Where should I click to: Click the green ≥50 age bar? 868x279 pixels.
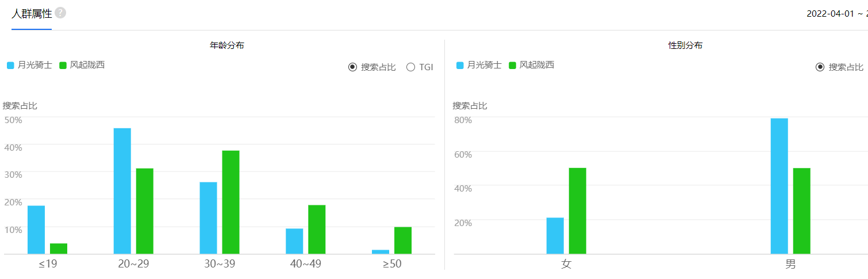(x=403, y=240)
